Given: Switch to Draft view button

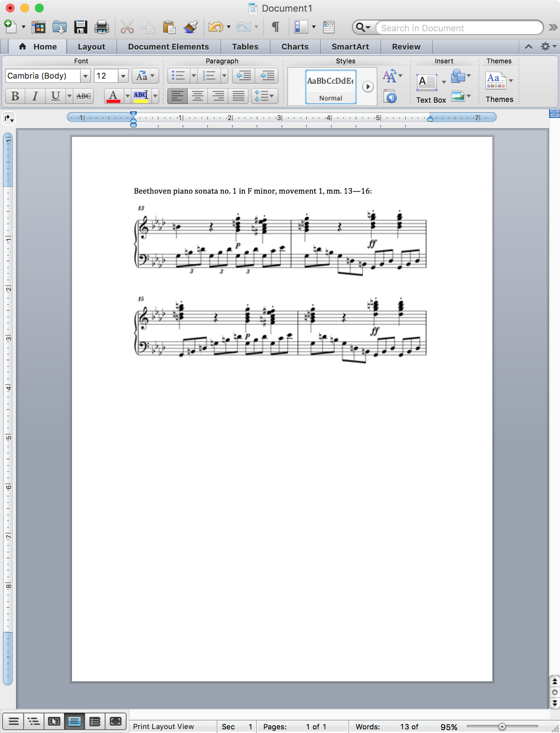Looking at the screenshot, I should click(x=13, y=721).
